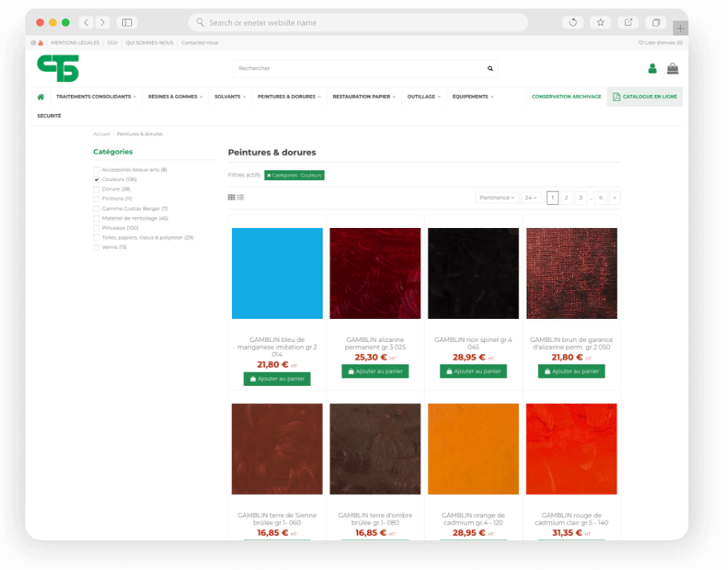Expand Traitements consolidants menu
Image resolution: width=728 pixels, height=570 pixels.
click(96, 97)
